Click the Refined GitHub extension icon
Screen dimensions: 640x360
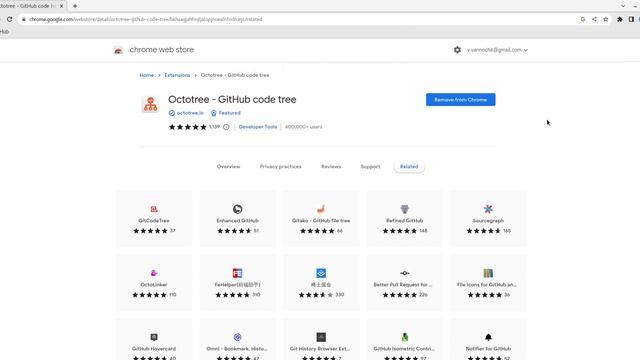pos(404,209)
